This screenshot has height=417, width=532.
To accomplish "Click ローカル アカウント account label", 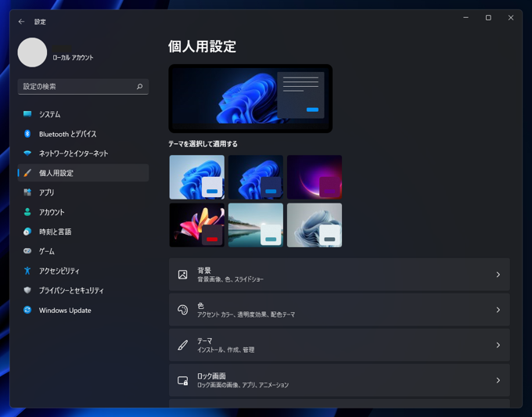I will pyautogui.click(x=73, y=58).
